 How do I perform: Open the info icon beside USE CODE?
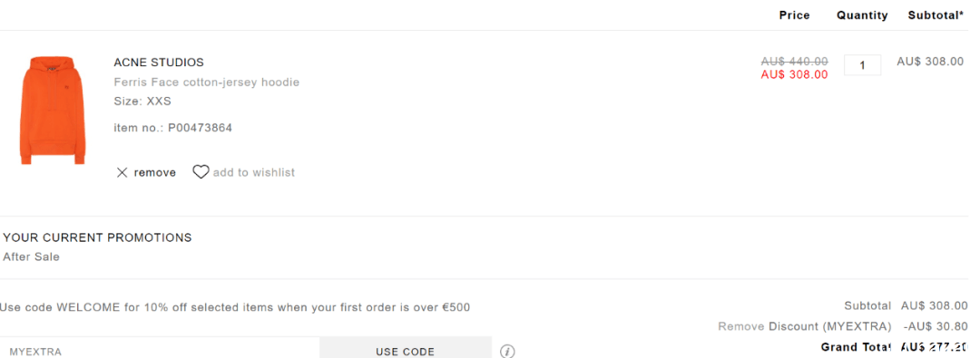click(x=507, y=351)
